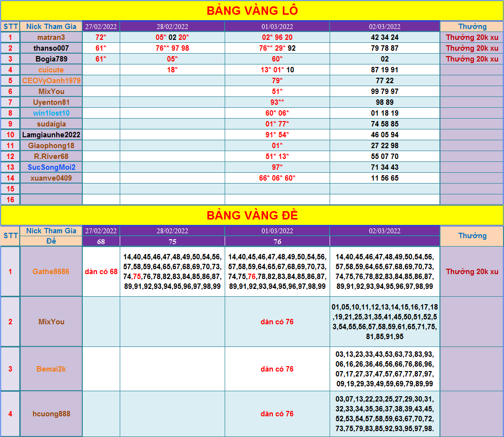Click cell '79*' in the CEOVyOanh1979 row
The width and height of the screenshot is (504, 437).
277,81
